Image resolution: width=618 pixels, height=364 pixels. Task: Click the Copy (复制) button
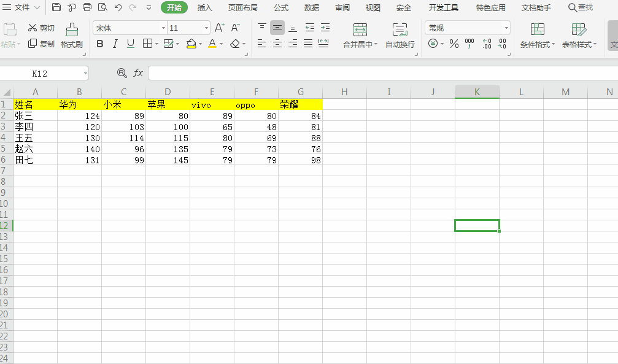coord(41,44)
